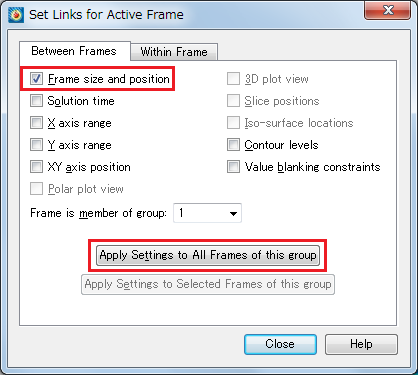Click Apply Settings to Selected Frames button
This screenshot has height=375, width=418.
(x=208, y=284)
